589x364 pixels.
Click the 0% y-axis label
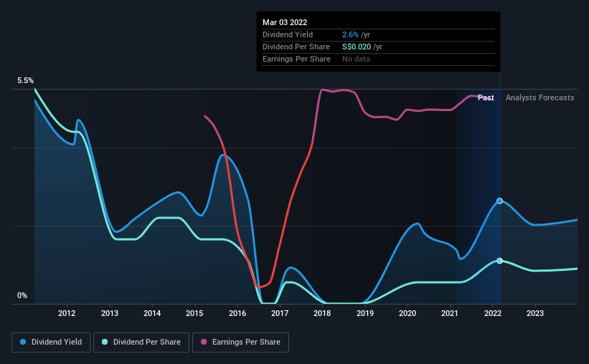click(22, 295)
